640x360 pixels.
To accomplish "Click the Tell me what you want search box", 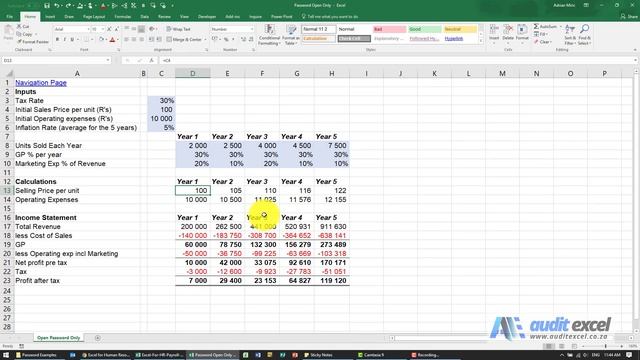I will pyautogui.click(x=330, y=17).
